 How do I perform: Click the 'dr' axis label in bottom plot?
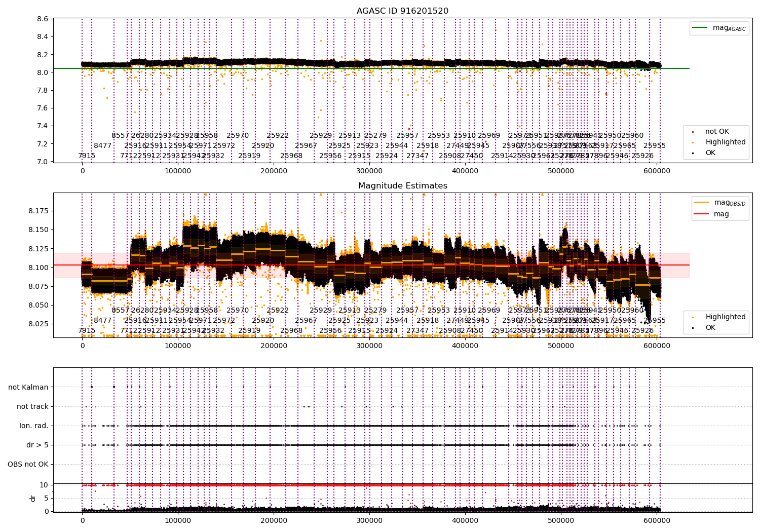[33, 498]
